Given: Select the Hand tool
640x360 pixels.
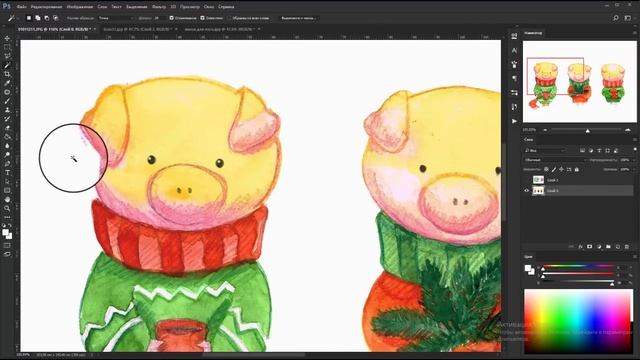Looking at the screenshot, I should point(7,200).
